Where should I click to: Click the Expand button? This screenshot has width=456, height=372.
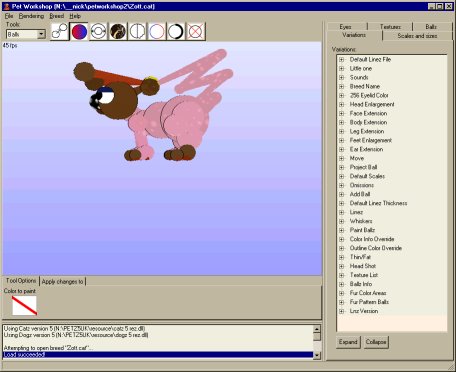pos(348,342)
